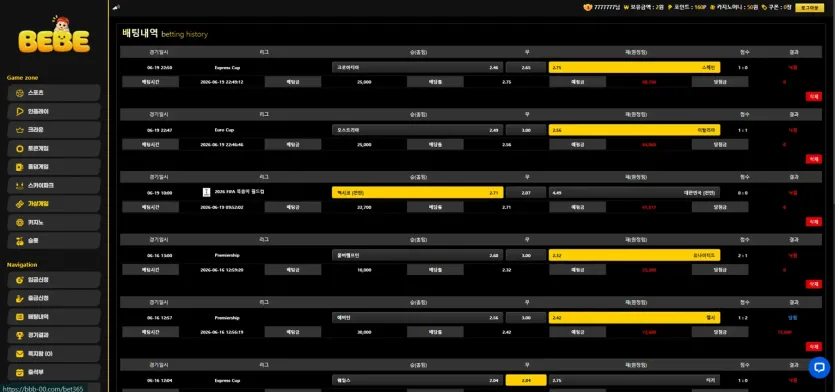The height and width of the screenshot is (392, 835).
Task: Click bet time 2026-06-19 09:52:02
Action: coord(222,207)
